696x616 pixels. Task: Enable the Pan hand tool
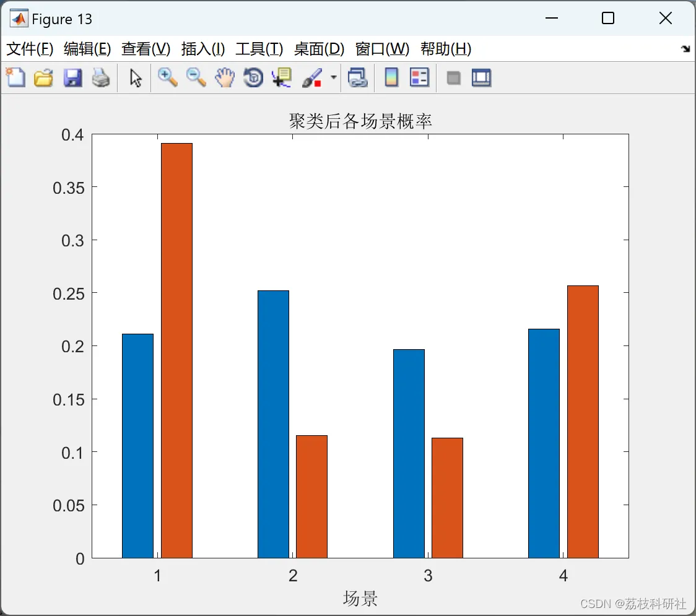coord(225,77)
